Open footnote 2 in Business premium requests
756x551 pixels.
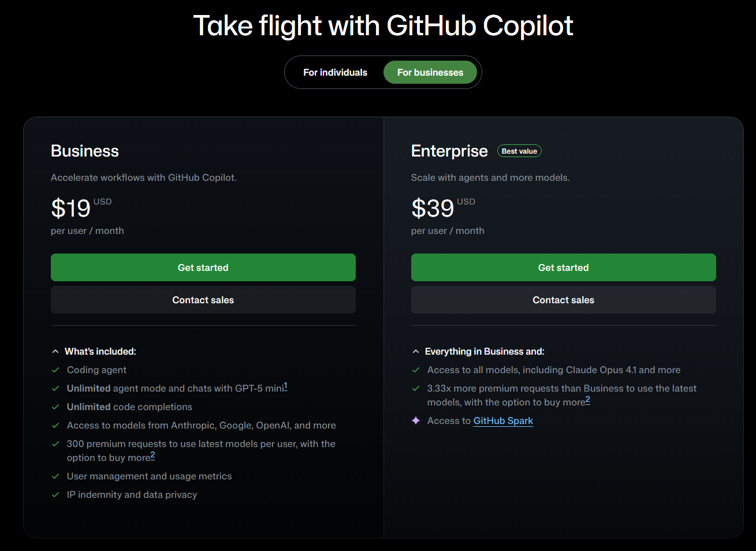152,456
